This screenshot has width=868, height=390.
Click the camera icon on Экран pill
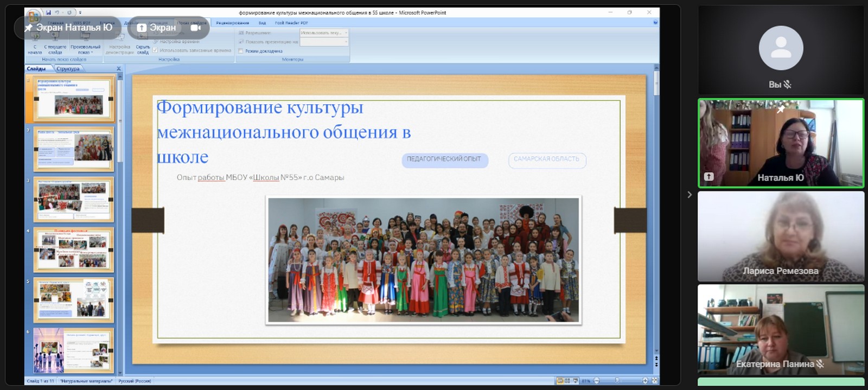point(195,28)
